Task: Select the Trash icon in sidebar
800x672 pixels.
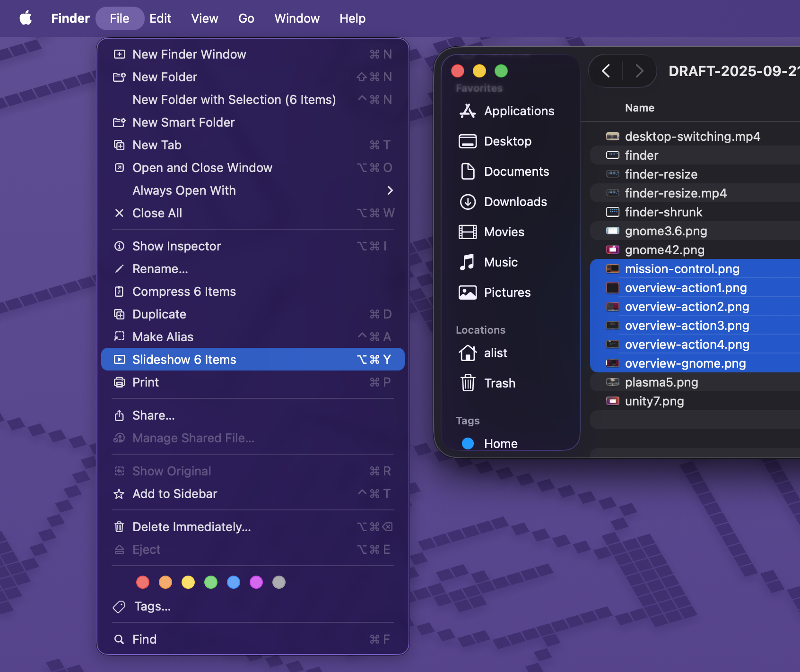Action: coord(468,383)
